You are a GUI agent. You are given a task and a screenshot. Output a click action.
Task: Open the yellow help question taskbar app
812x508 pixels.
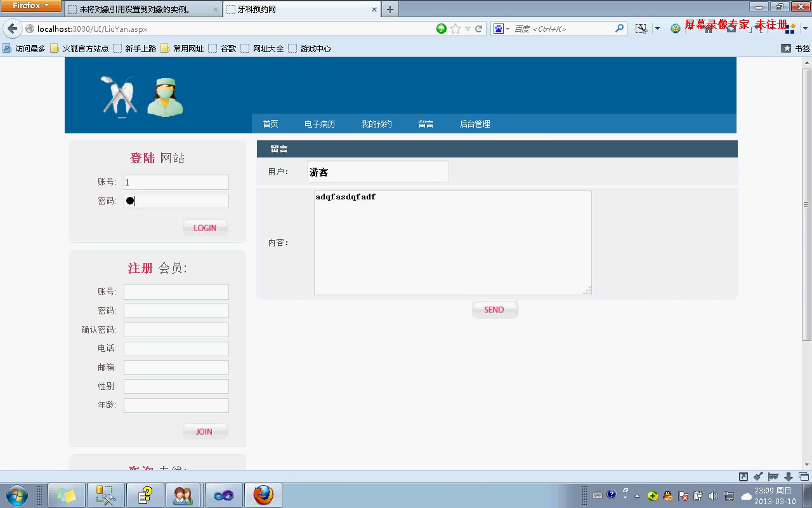point(145,495)
